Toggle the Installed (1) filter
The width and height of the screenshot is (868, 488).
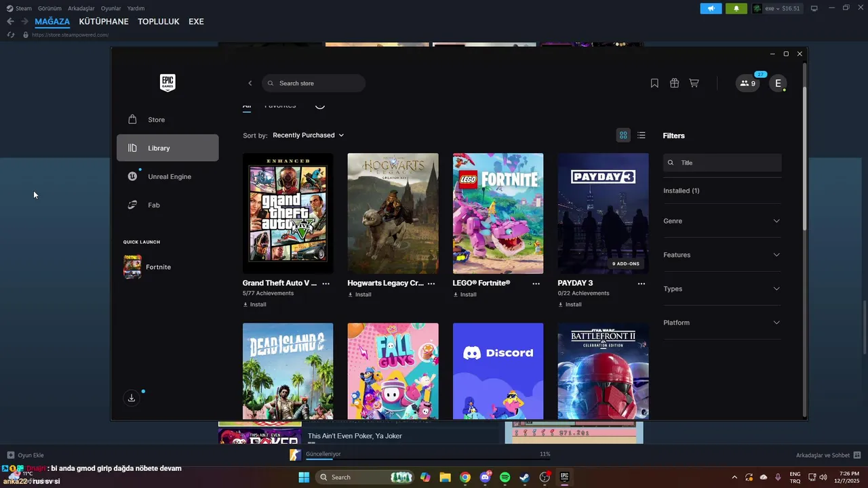(x=682, y=190)
